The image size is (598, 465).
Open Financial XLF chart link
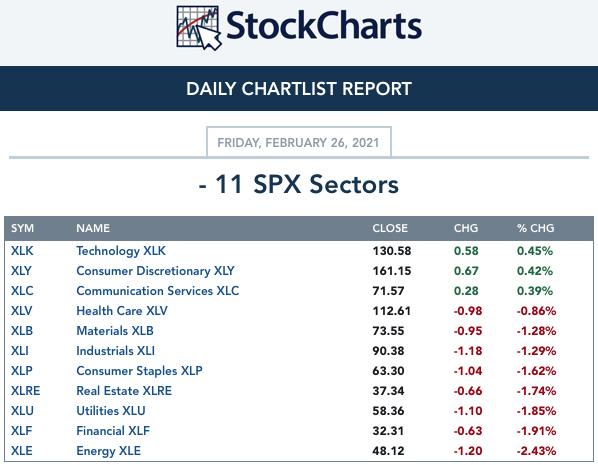[x=113, y=431]
